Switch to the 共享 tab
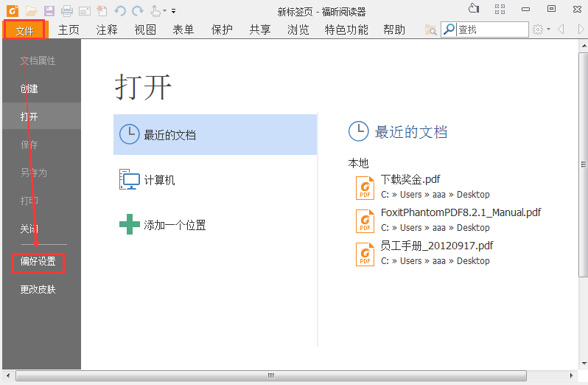The image size is (588, 385). point(260,30)
